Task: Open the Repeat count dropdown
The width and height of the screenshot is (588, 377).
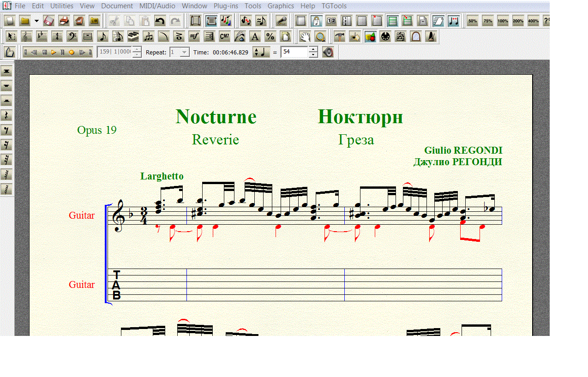Action: (185, 52)
